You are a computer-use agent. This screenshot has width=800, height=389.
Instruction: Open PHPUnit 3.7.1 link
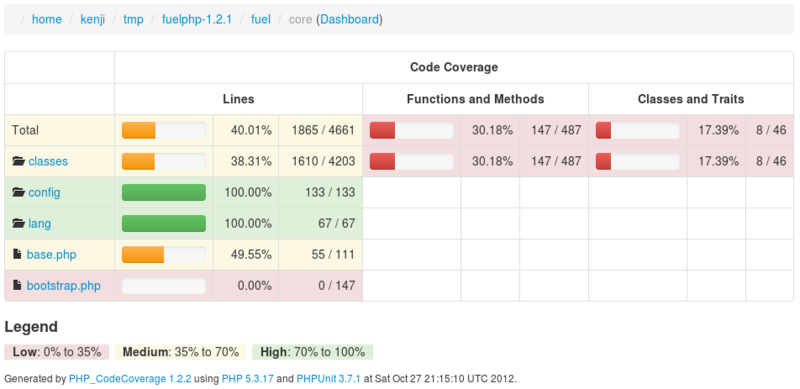pos(329,379)
